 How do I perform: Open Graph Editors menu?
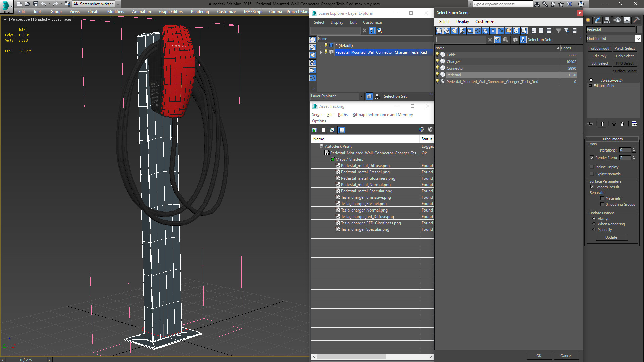pyautogui.click(x=171, y=12)
